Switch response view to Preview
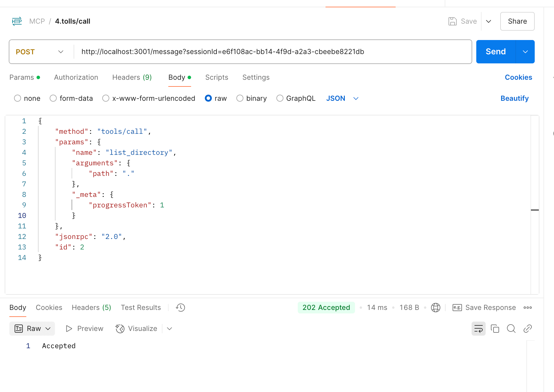 (x=84, y=329)
